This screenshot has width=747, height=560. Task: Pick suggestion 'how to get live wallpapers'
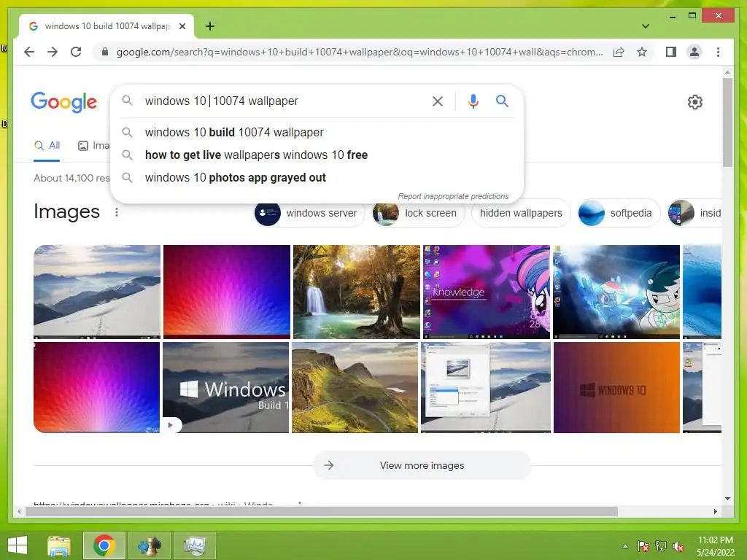click(x=317, y=155)
